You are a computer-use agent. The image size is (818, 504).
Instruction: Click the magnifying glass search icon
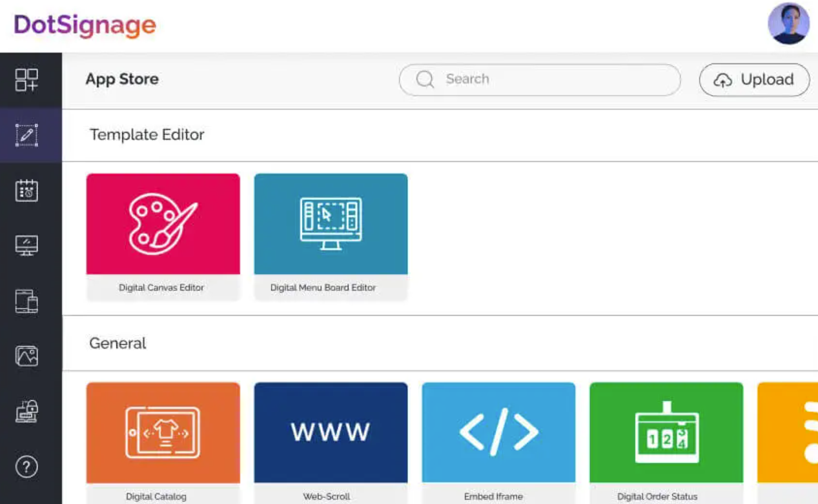point(425,80)
